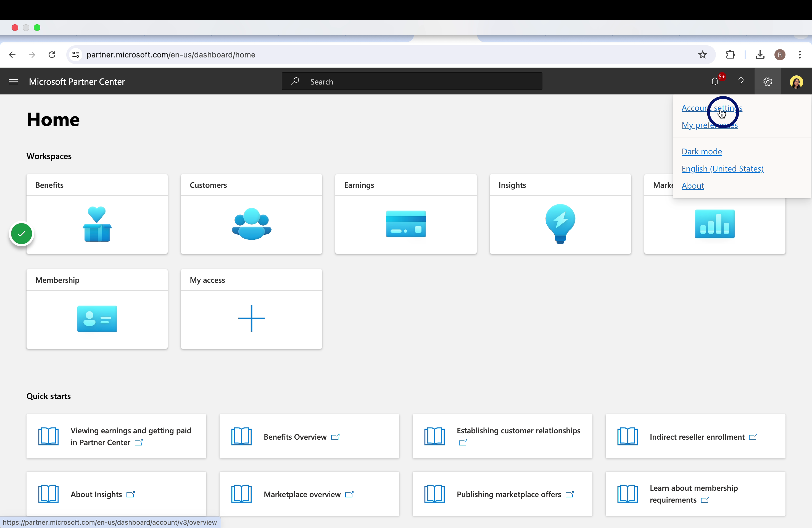Open the Benefits workspace gift icon

coord(97,224)
